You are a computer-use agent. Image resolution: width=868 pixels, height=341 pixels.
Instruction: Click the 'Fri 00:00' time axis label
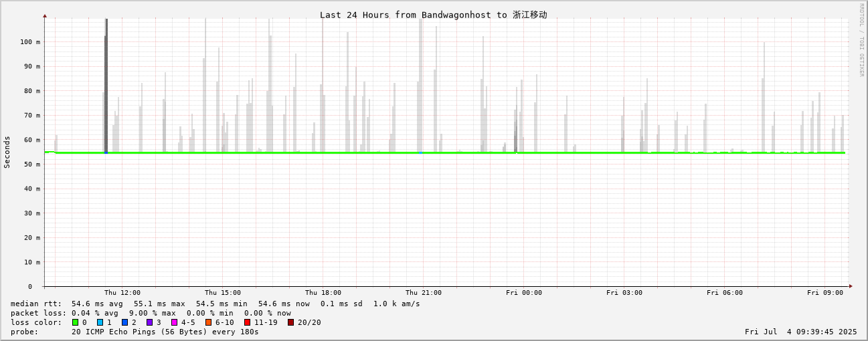[524, 293]
